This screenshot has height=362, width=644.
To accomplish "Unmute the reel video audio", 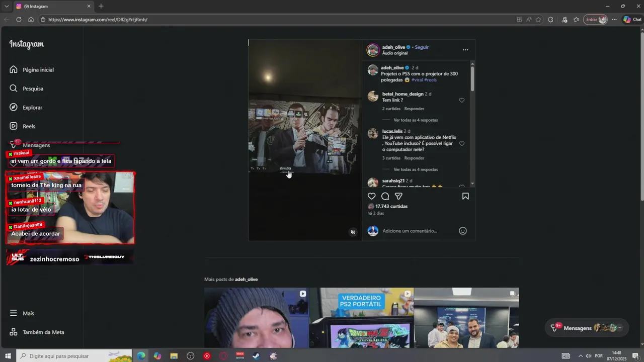I will [x=353, y=232].
